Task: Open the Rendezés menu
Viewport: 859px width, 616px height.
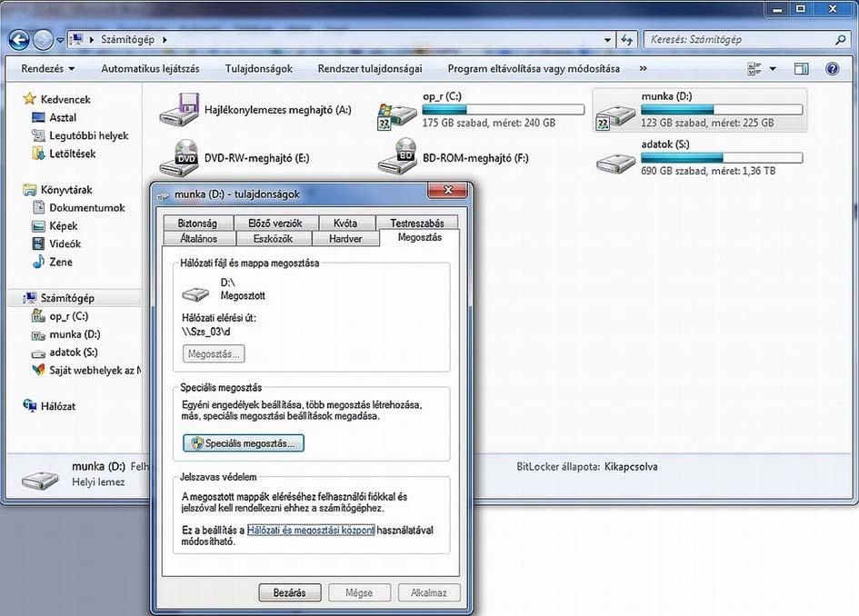Action: (x=47, y=68)
